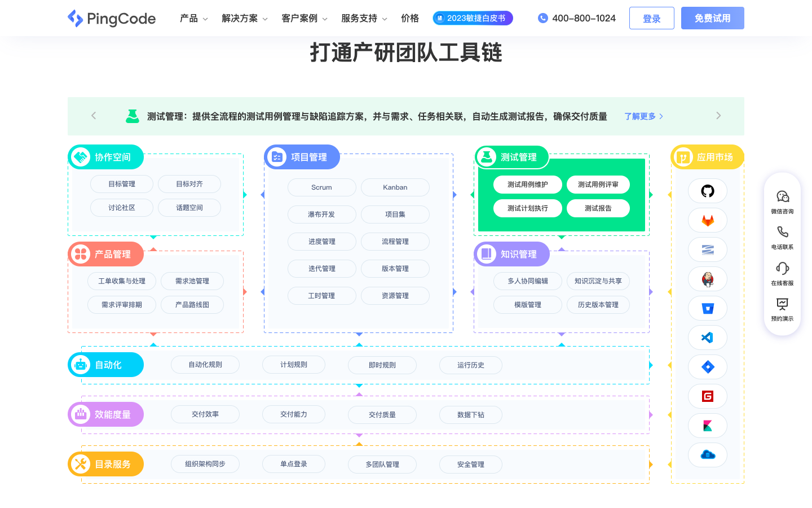Select the GitLab fox icon
812x508 pixels.
coord(708,220)
